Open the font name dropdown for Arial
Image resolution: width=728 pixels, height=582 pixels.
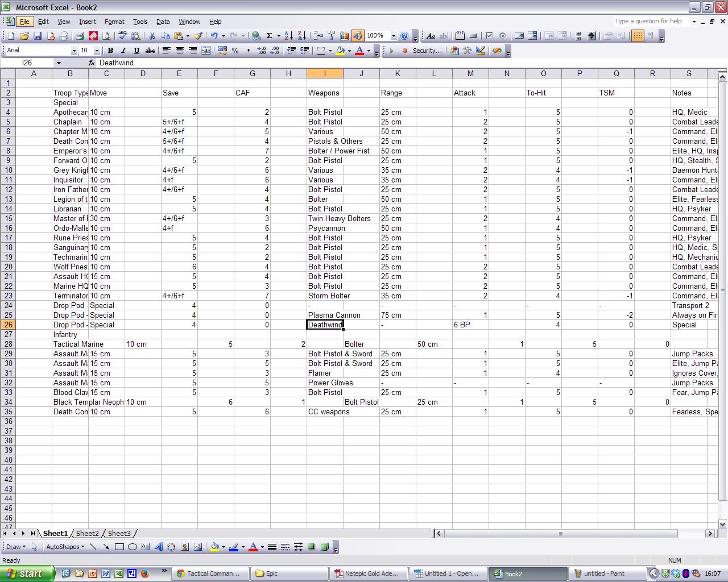pyautogui.click(x=73, y=51)
